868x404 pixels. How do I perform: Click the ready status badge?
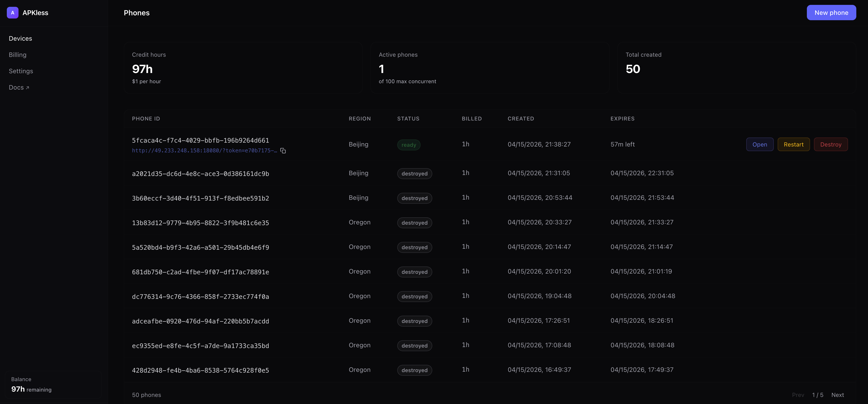[x=408, y=145]
